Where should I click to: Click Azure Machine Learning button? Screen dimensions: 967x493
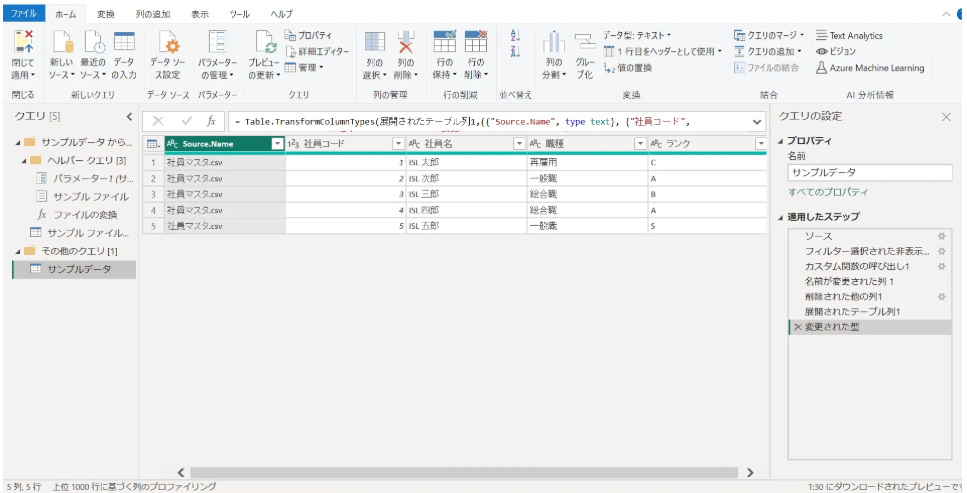870,68
